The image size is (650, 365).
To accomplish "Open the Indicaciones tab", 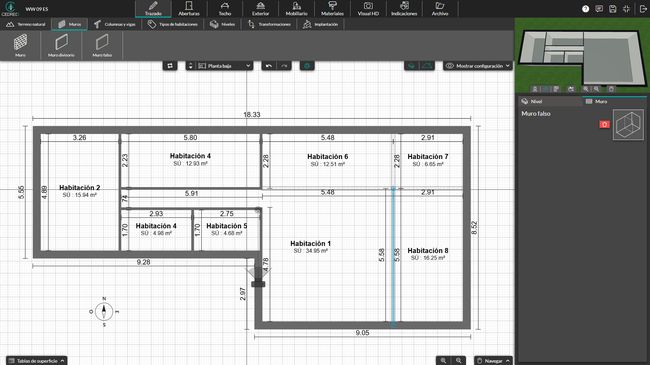I will (404, 9).
